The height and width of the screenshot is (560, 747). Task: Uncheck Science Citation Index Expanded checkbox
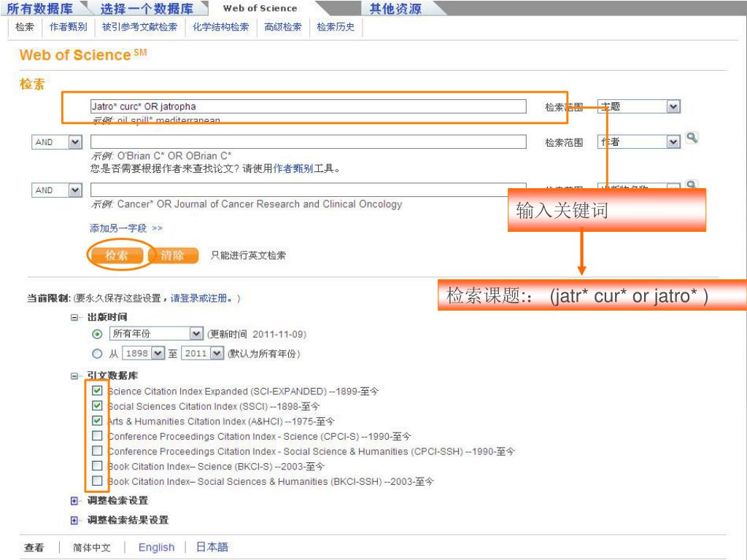tap(97, 391)
